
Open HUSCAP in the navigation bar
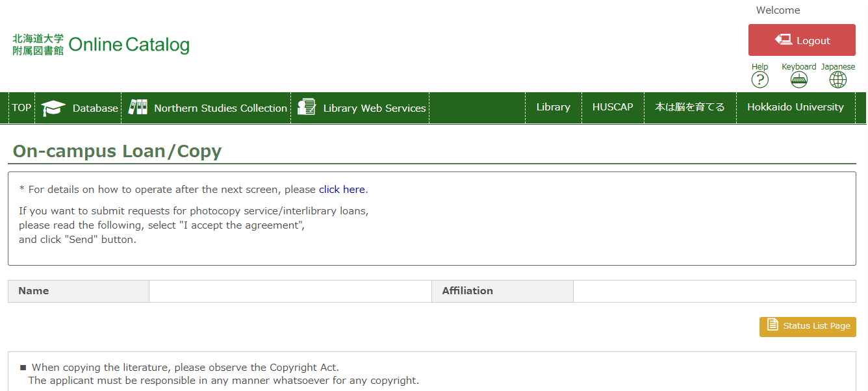612,107
